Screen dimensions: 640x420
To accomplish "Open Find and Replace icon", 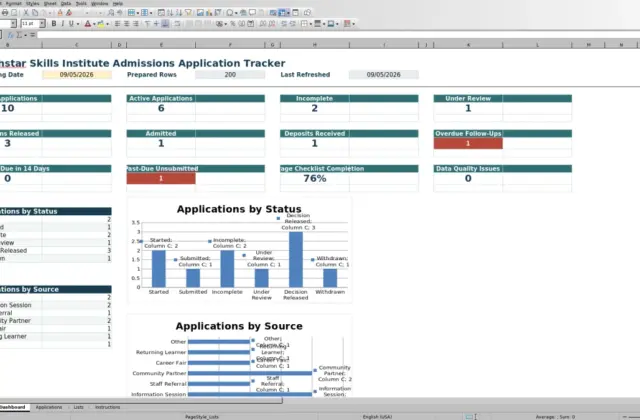I will point(110,13).
